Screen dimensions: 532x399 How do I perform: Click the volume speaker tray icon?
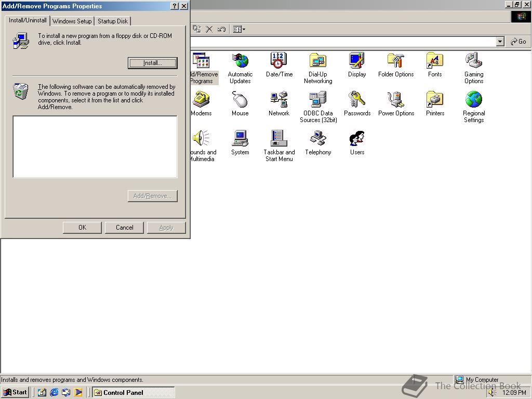click(492, 393)
